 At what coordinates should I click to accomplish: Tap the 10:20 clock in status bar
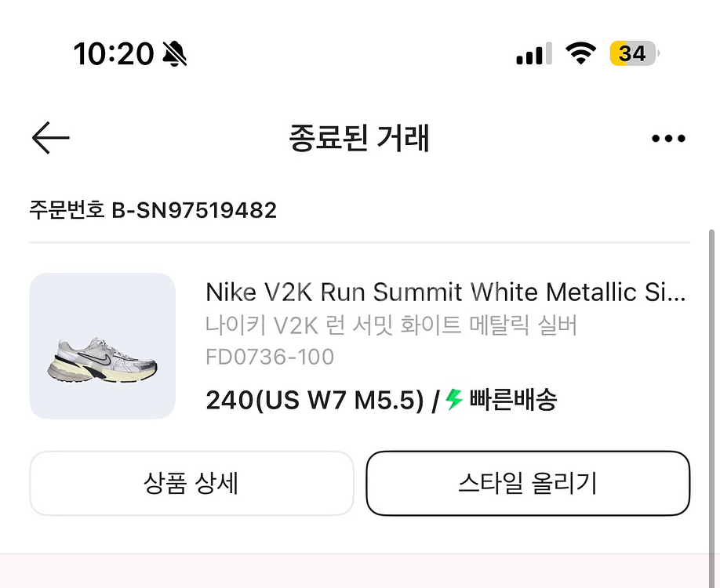point(114,54)
